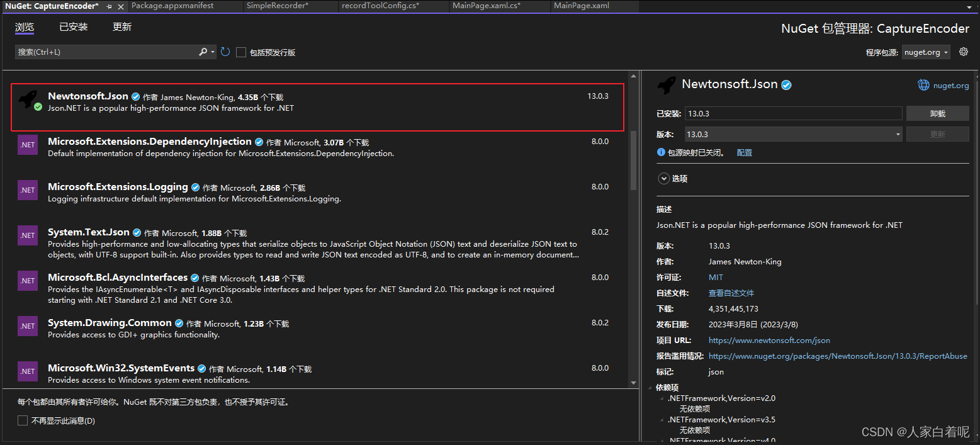
Task: Click the .NET icon for System.Drawing.Common
Action: click(28, 326)
